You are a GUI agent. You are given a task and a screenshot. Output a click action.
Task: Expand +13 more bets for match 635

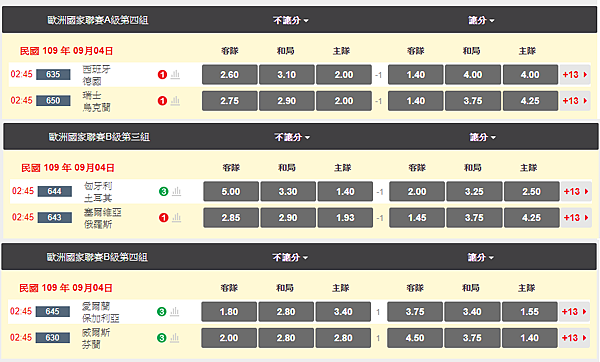coord(575,75)
